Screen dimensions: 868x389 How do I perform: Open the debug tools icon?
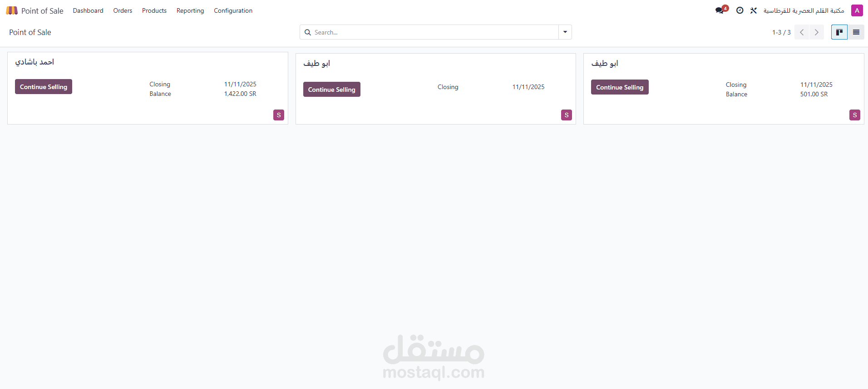click(754, 10)
